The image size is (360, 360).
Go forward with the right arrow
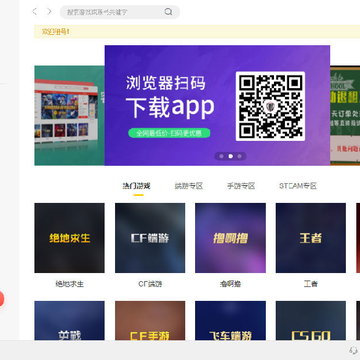click(x=49, y=12)
